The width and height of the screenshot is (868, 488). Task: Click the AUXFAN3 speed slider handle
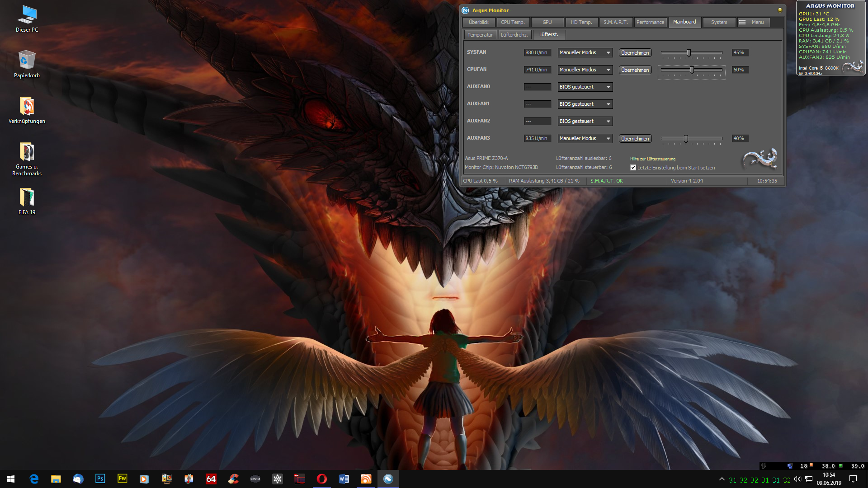point(686,139)
